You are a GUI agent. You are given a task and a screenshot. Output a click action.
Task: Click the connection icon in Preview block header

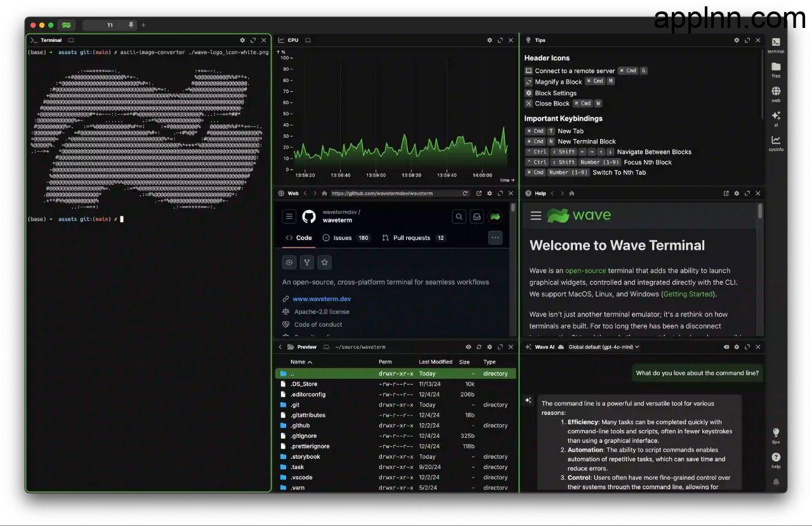[326, 347]
